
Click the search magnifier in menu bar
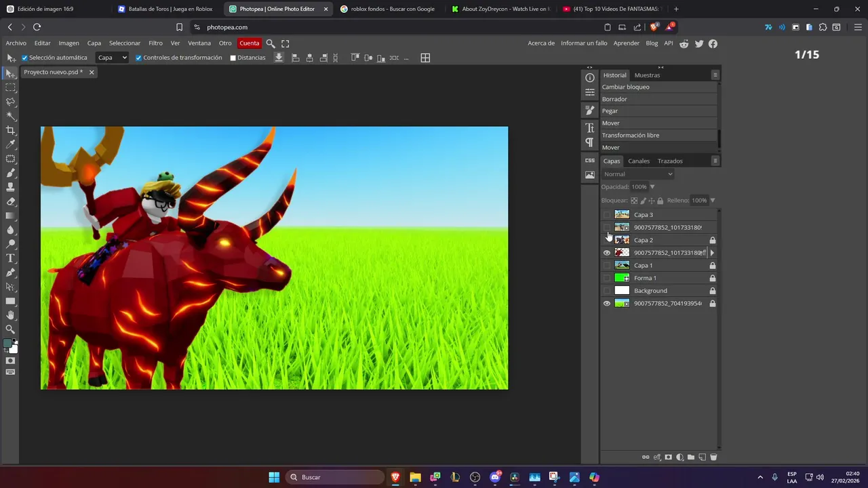point(270,43)
